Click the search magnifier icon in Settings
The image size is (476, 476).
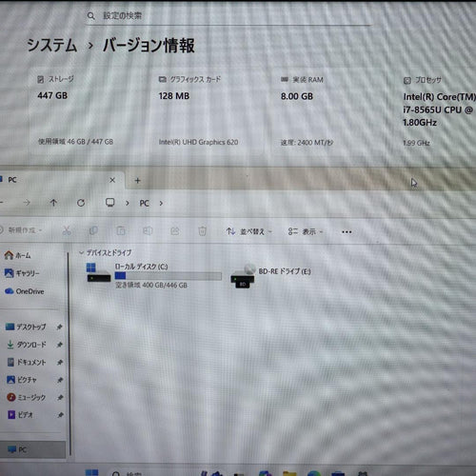click(91, 15)
